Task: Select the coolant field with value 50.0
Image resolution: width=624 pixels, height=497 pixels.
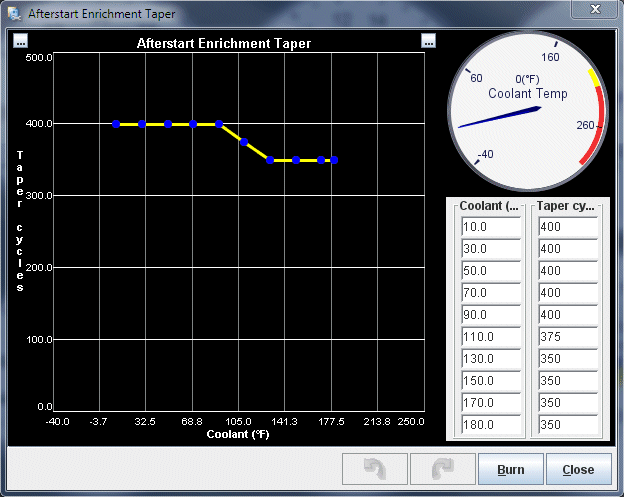Action: click(x=491, y=271)
